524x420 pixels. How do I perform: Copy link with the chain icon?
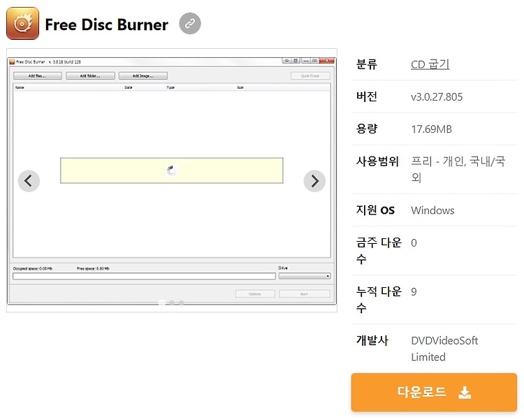pos(190,23)
